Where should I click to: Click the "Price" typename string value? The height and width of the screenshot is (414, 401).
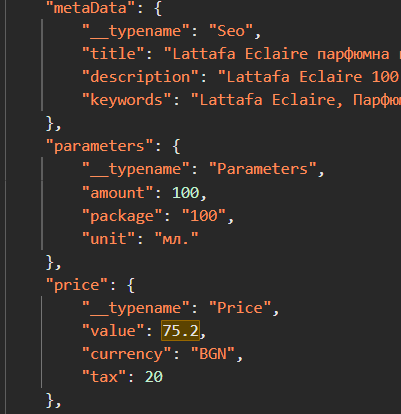tap(240, 308)
